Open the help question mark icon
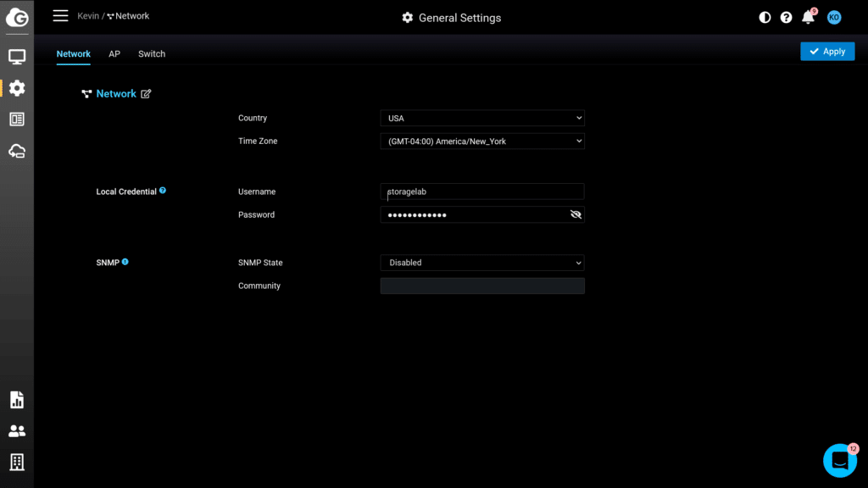 (x=786, y=18)
